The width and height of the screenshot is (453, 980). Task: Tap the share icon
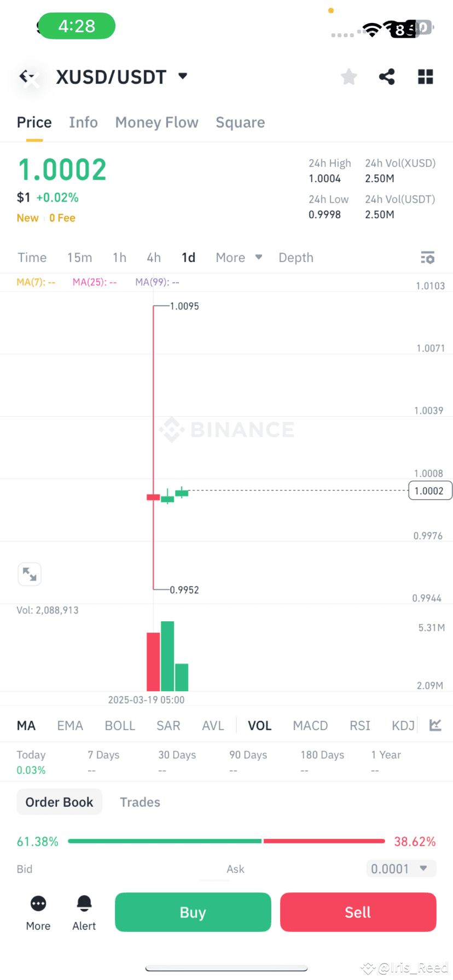pos(387,77)
